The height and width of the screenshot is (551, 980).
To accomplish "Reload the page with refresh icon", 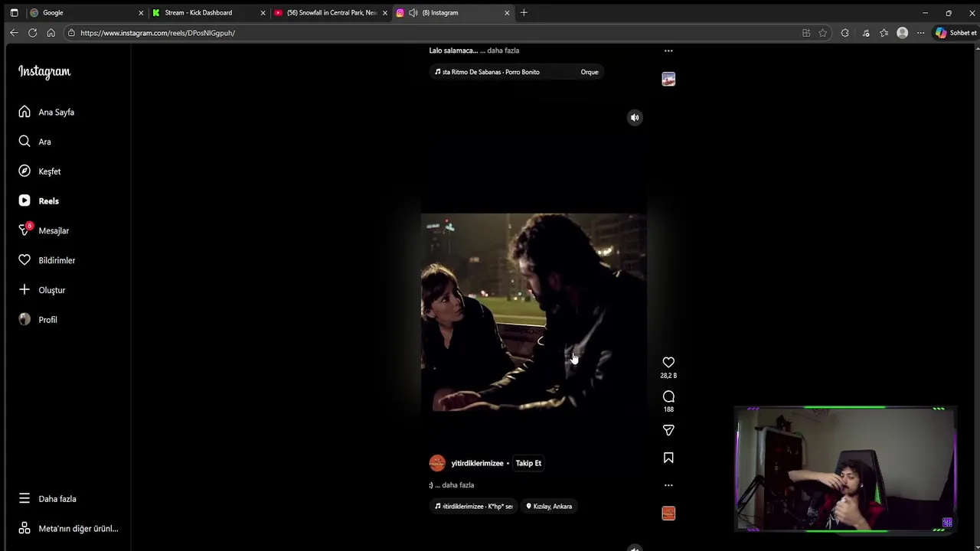I will click(32, 33).
